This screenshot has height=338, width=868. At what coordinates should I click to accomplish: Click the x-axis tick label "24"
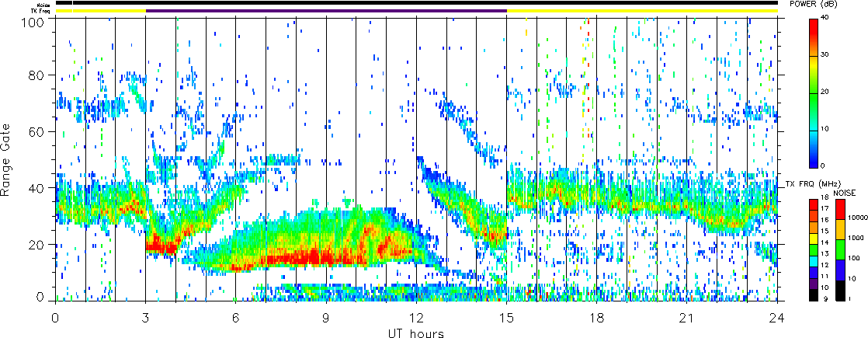click(777, 319)
